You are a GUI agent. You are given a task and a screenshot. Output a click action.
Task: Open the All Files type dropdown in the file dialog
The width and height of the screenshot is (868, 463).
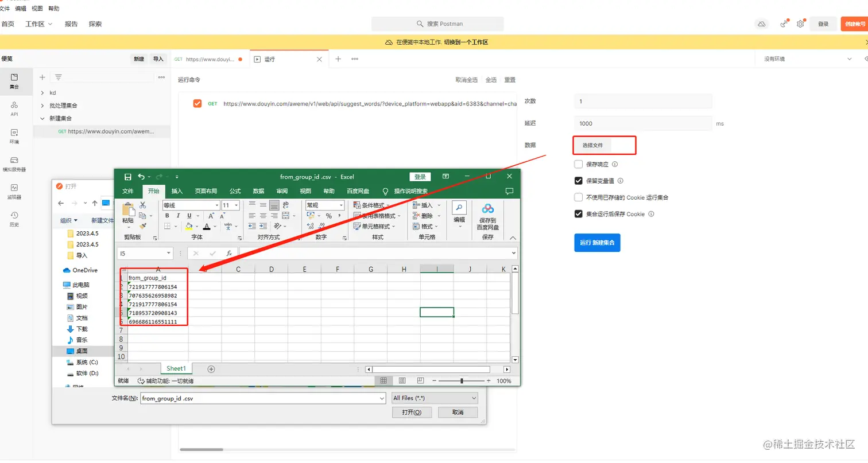435,398
